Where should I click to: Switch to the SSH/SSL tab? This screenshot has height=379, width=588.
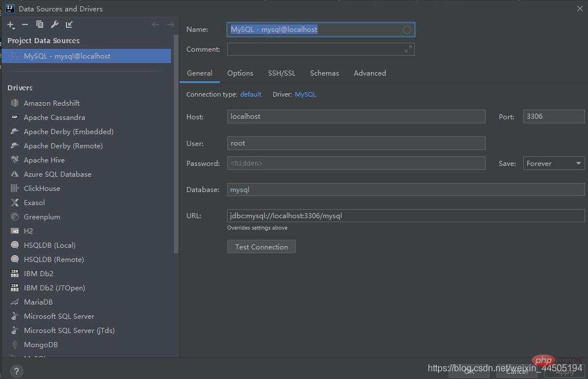tap(282, 73)
